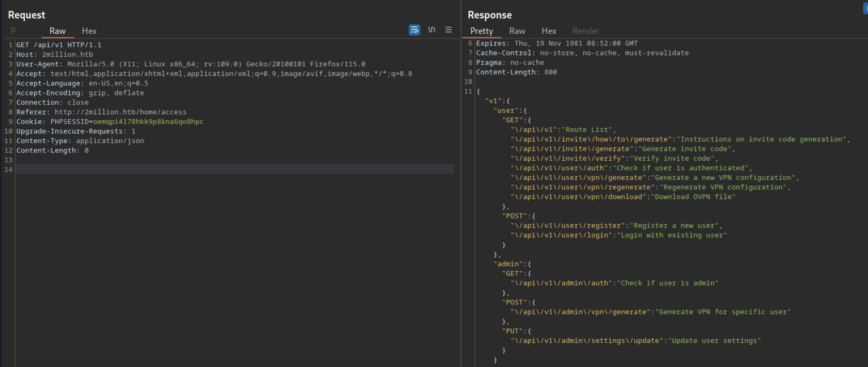This screenshot has height=367, width=868.
Task: Select the Response Pretty tab
Action: pos(481,31)
